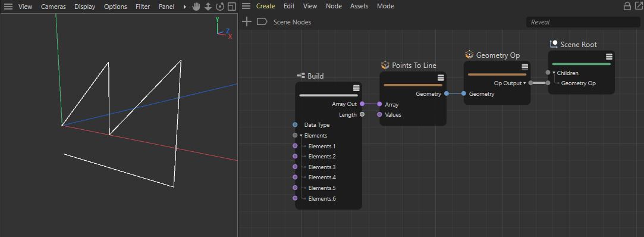
Task: Click the Values input port
Action: [379, 114]
